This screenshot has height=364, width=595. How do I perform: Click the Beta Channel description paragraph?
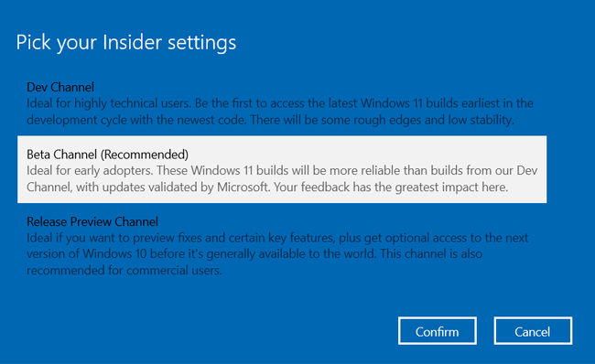(x=282, y=178)
